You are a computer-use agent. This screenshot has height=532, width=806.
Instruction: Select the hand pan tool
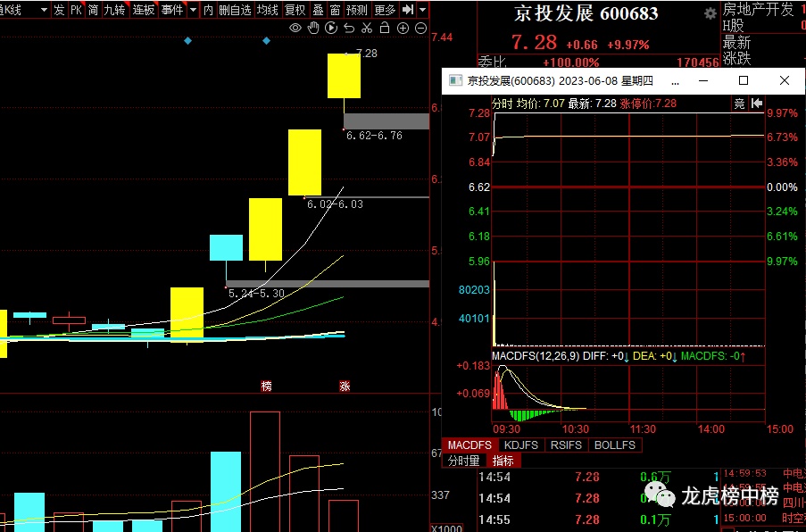click(313, 29)
